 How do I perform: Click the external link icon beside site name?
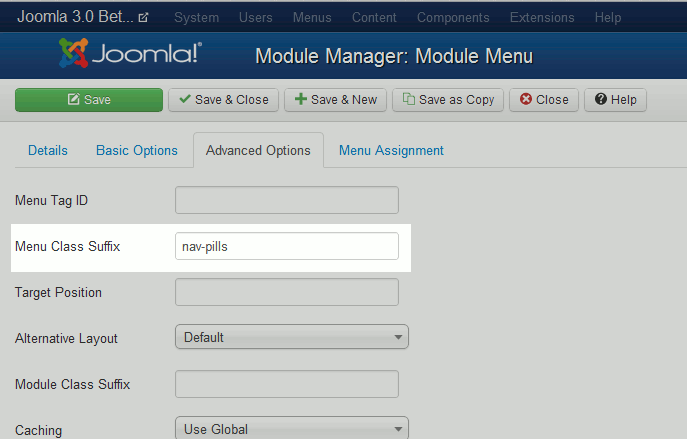(144, 18)
